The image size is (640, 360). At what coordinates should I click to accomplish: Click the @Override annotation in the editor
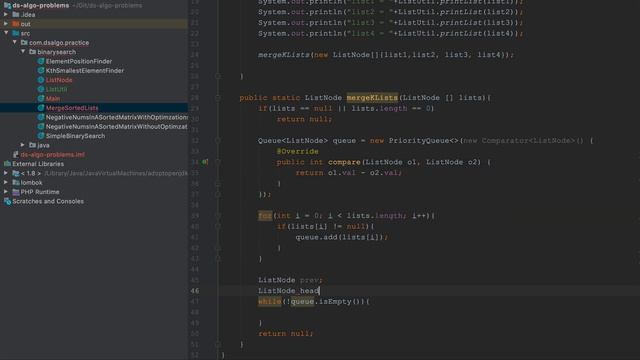pos(297,151)
